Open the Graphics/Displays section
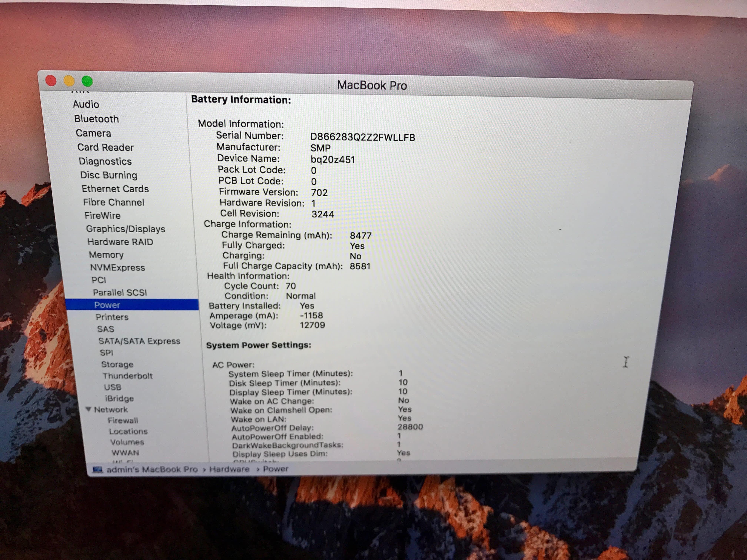This screenshot has width=747, height=560. pos(125,229)
